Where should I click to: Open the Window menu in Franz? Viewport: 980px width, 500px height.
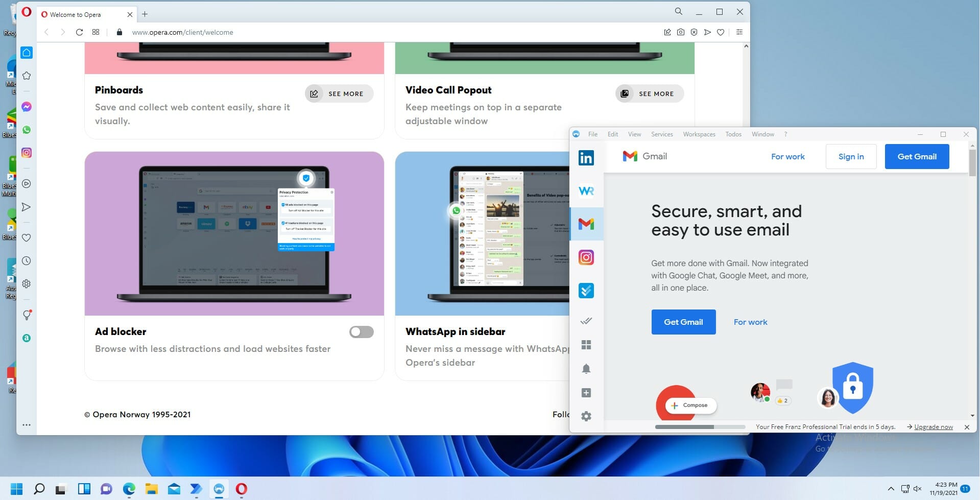tap(763, 134)
